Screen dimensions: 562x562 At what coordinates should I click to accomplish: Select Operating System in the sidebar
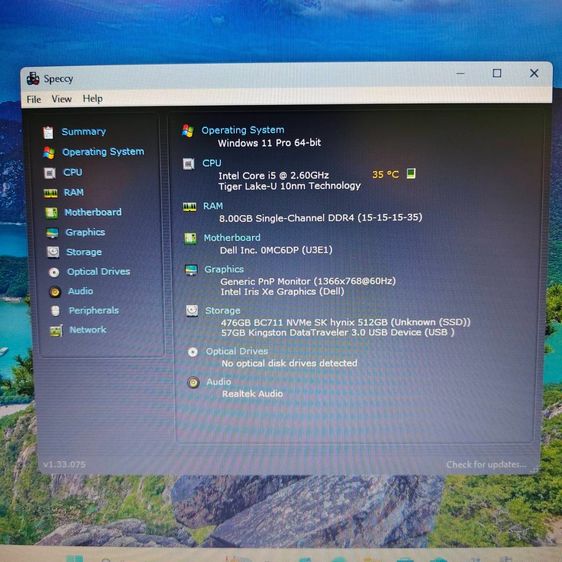103,152
